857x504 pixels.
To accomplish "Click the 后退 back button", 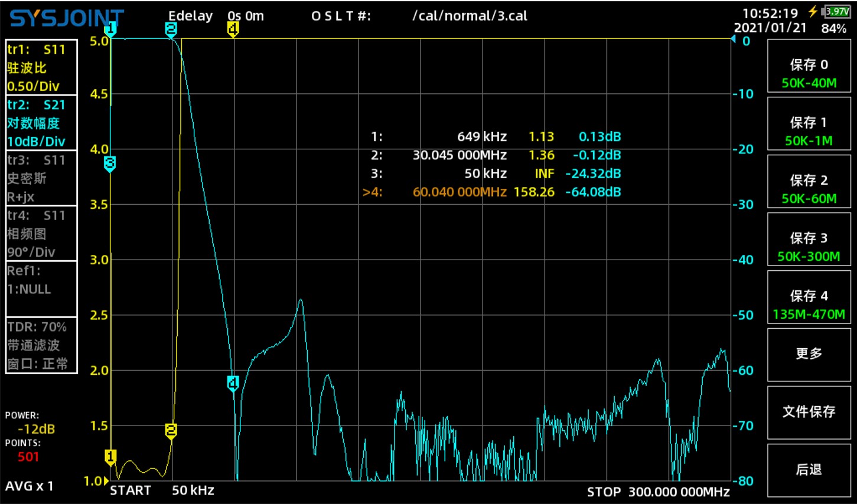I will point(809,470).
